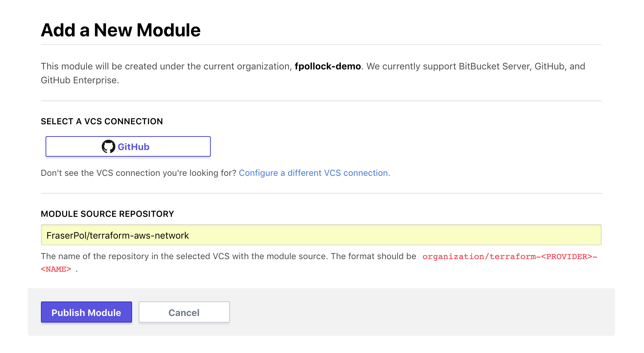644x353 pixels.
Task: Click the GitHub Enterprise text in description
Action: point(79,80)
